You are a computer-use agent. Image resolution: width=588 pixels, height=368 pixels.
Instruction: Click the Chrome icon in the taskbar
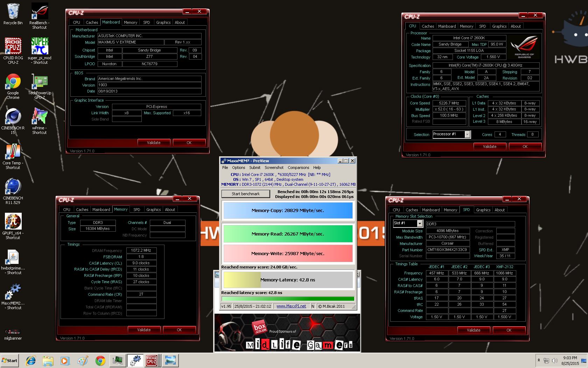click(100, 361)
